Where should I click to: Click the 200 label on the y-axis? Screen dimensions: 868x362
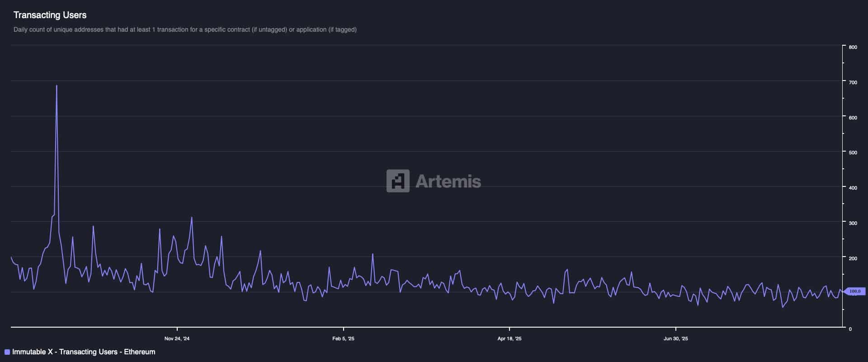[853, 258]
